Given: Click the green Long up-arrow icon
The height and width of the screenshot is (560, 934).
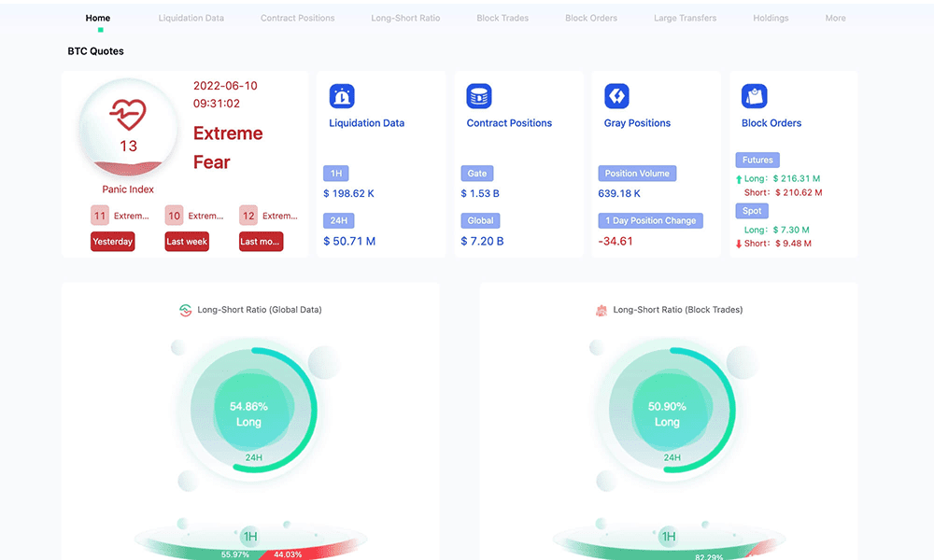Looking at the screenshot, I should [x=739, y=179].
